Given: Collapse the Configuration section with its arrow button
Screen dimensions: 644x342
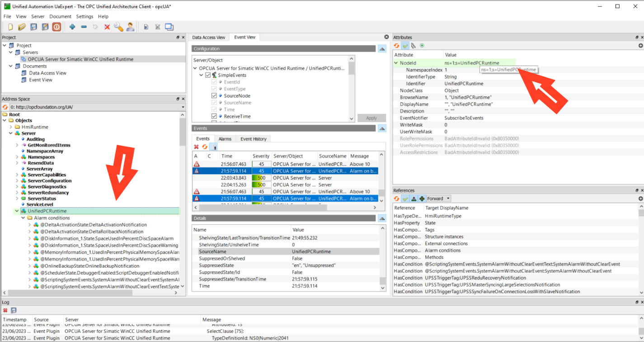Looking at the screenshot, I should pyautogui.click(x=382, y=49).
